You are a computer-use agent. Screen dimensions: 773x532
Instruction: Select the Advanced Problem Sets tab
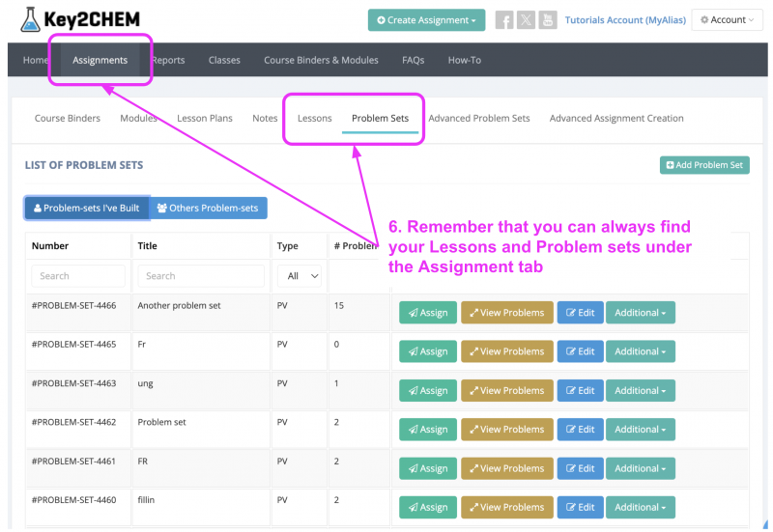478,119
